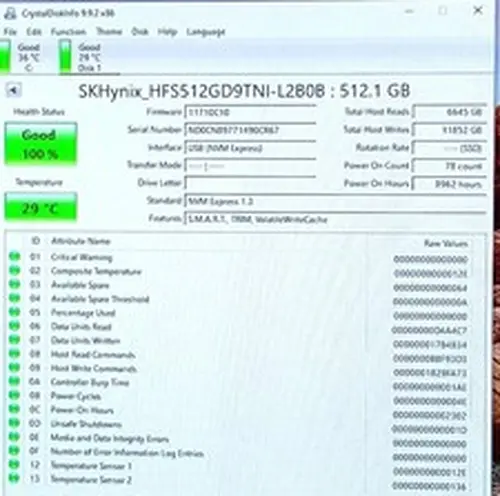500x496 pixels.
Task: Click the SKHynix disk model title text
Action: point(244,91)
